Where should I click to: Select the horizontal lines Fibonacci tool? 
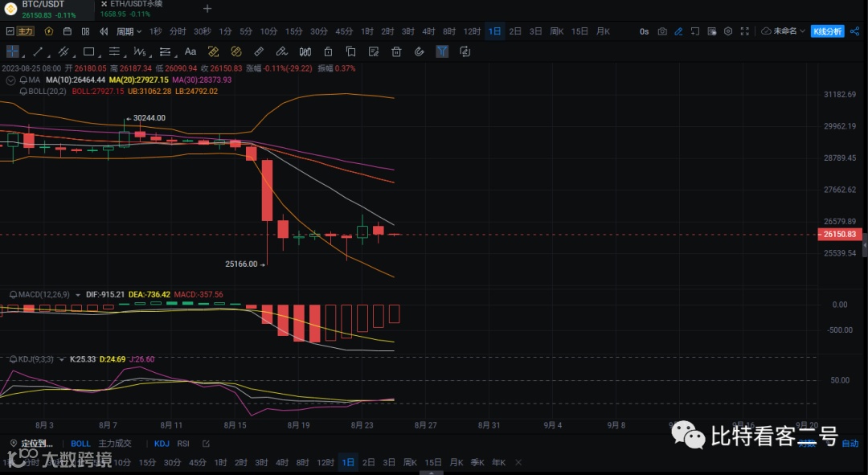(114, 52)
